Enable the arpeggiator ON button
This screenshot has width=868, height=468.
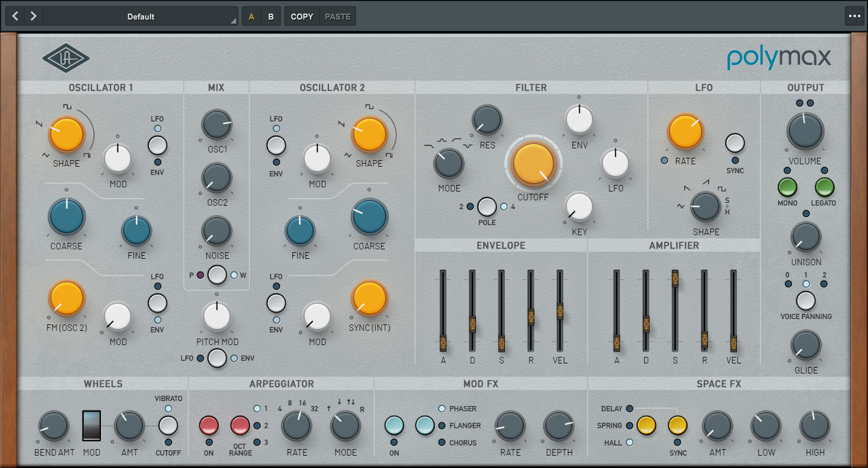coord(209,425)
